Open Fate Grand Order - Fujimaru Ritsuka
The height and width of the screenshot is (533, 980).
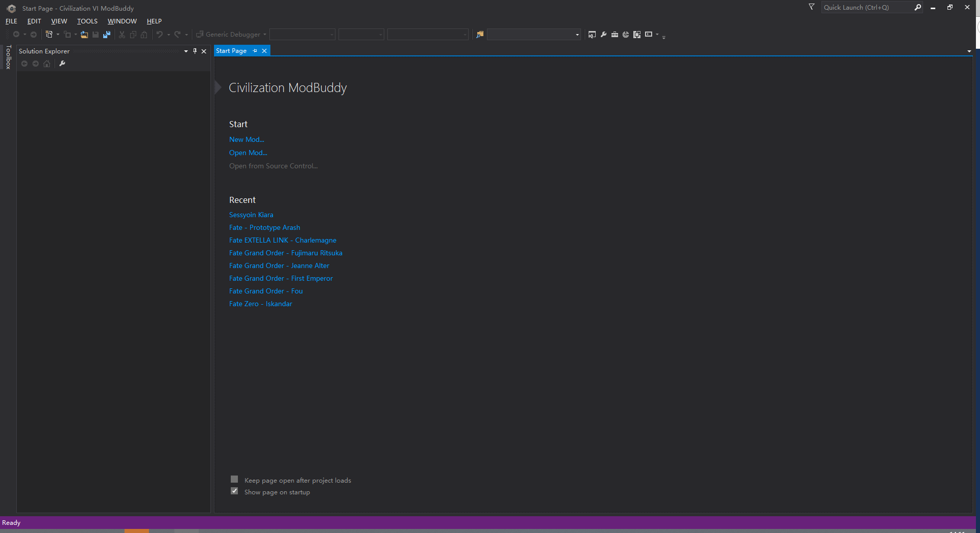286,253
